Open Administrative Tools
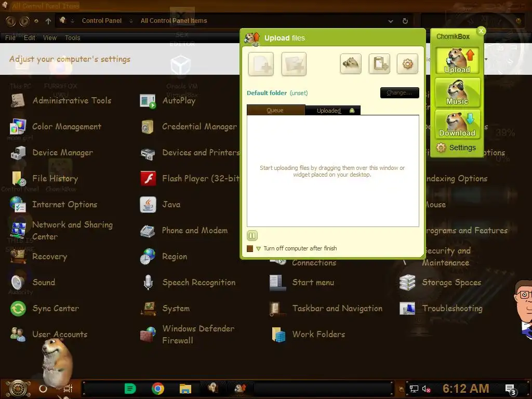The image size is (532, 399). click(x=61, y=100)
